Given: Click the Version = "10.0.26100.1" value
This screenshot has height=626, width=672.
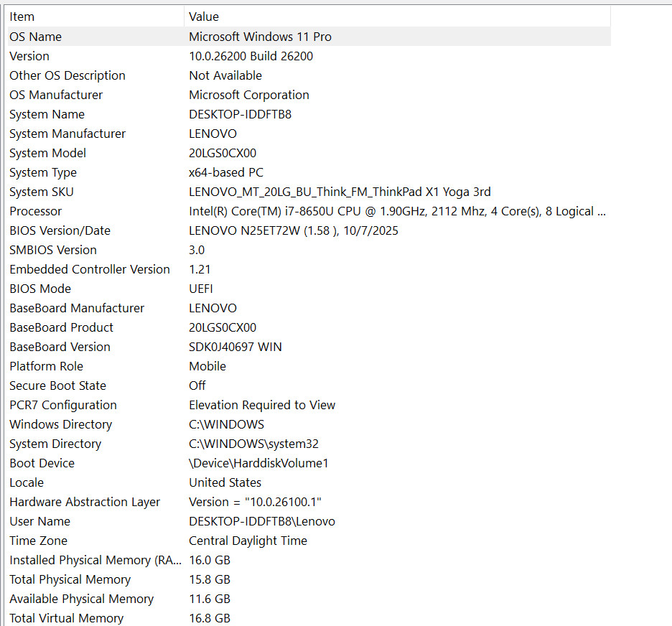Looking at the screenshot, I should click(x=255, y=502).
